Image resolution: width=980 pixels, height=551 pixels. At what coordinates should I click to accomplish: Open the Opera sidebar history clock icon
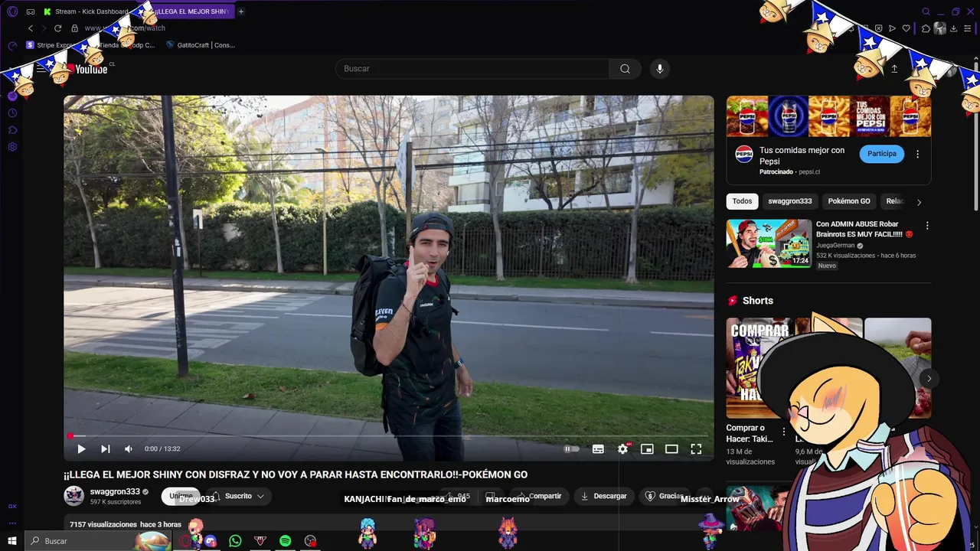(12, 113)
